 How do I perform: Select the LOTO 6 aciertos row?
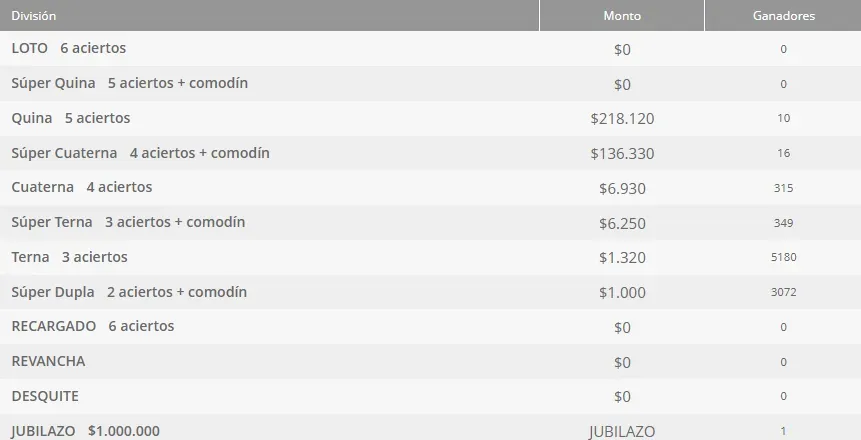[430, 49]
